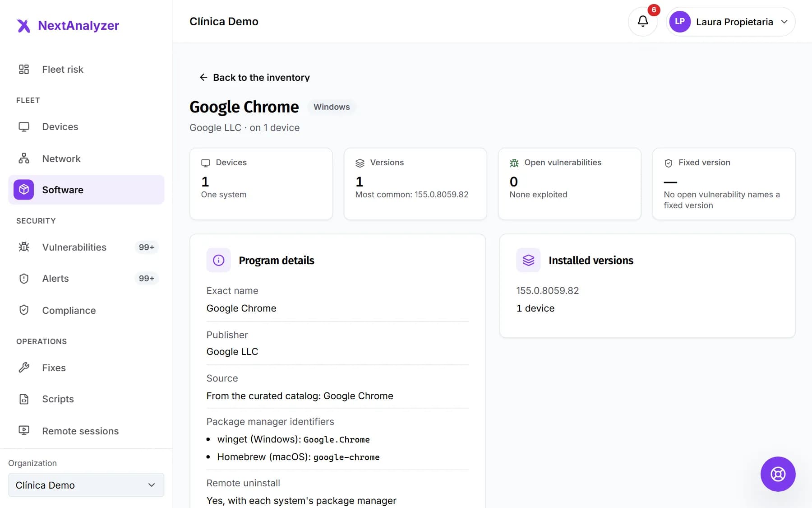Image resolution: width=812 pixels, height=508 pixels.
Task: Expand the Laura Propietaria account menu chevron
Action: point(784,22)
